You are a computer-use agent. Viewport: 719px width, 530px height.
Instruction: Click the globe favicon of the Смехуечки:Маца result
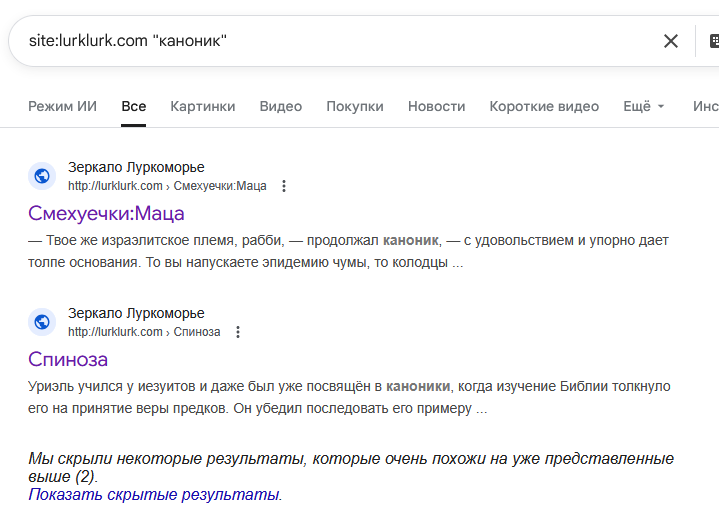point(42,176)
